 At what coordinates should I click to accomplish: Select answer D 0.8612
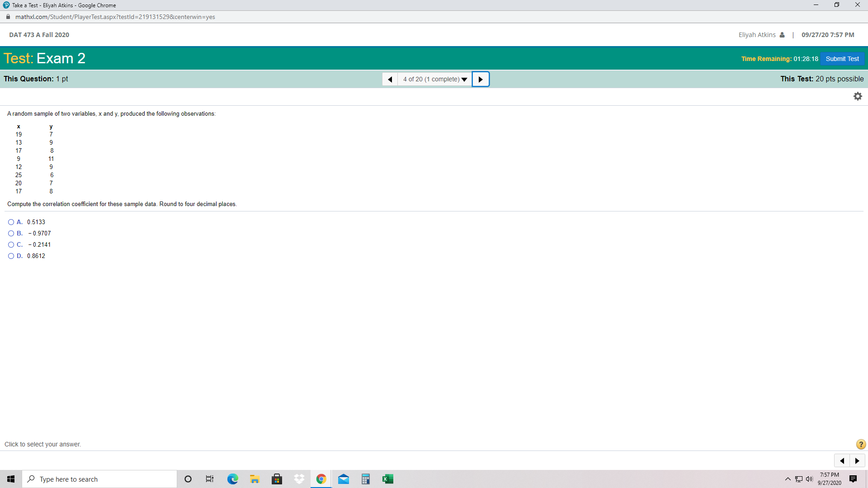pyautogui.click(x=11, y=256)
